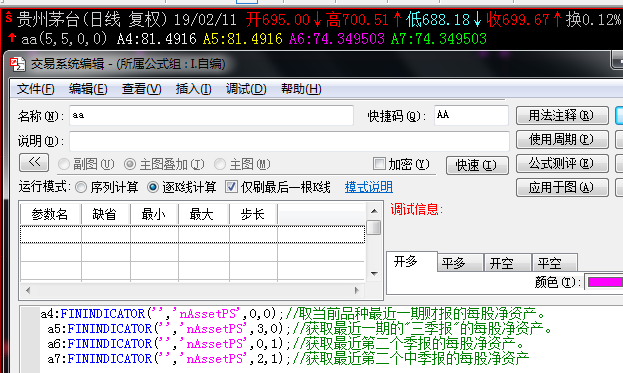
Task: Click the red S stock marker icon
Action: pyautogui.click(x=8, y=17)
